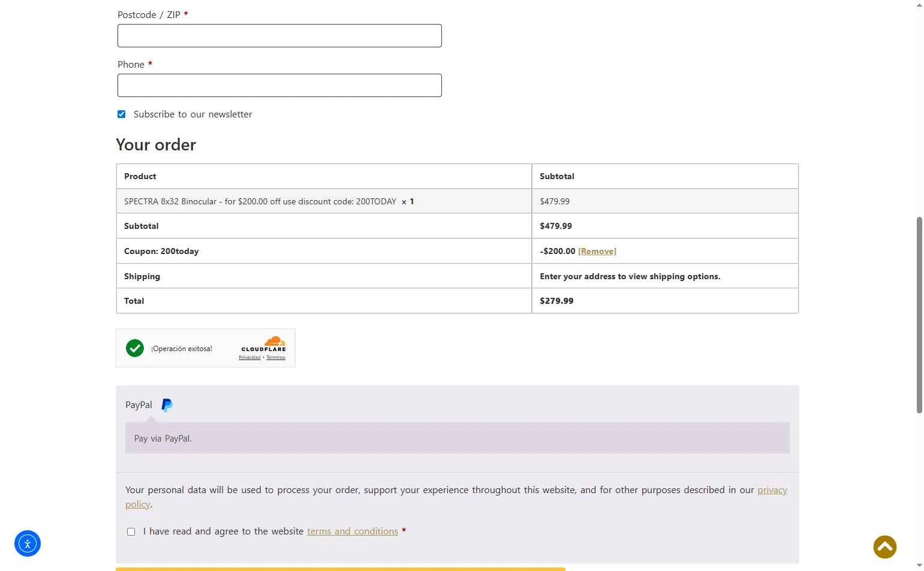Open the accessibility options icon

(28, 543)
